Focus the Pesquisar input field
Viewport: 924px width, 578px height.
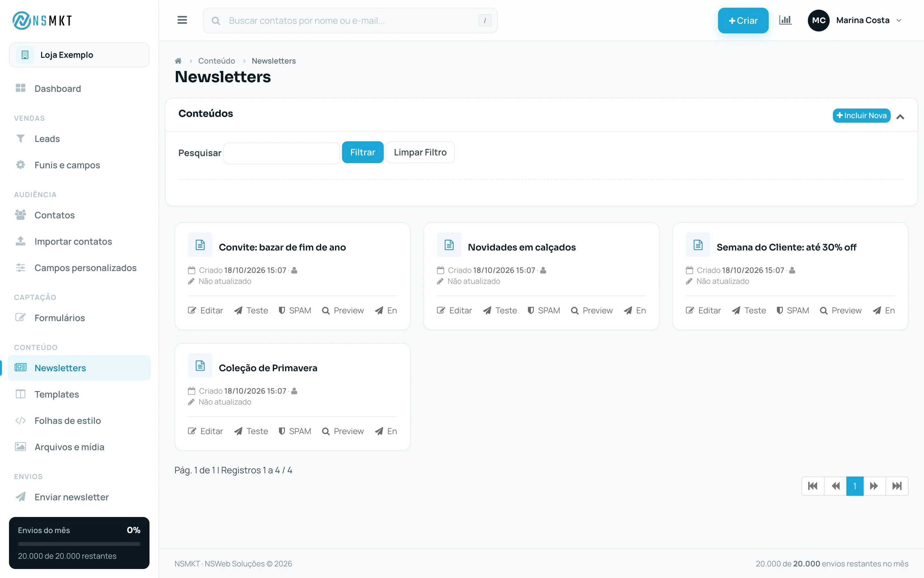[x=281, y=153]
